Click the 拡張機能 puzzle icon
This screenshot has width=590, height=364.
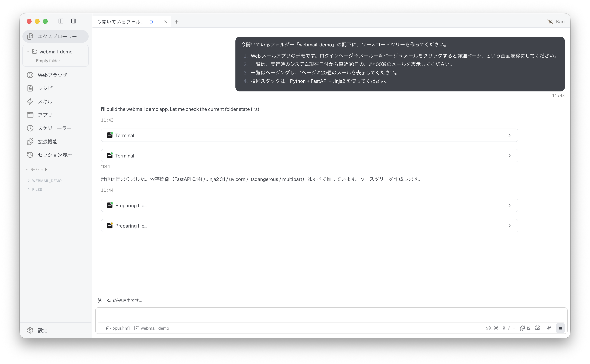[30, 142]
